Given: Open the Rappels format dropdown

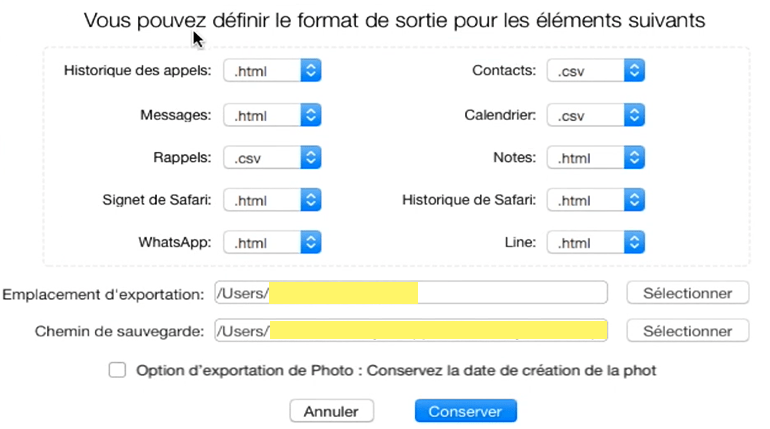Looking at the screenshot, I should point(272,158).
